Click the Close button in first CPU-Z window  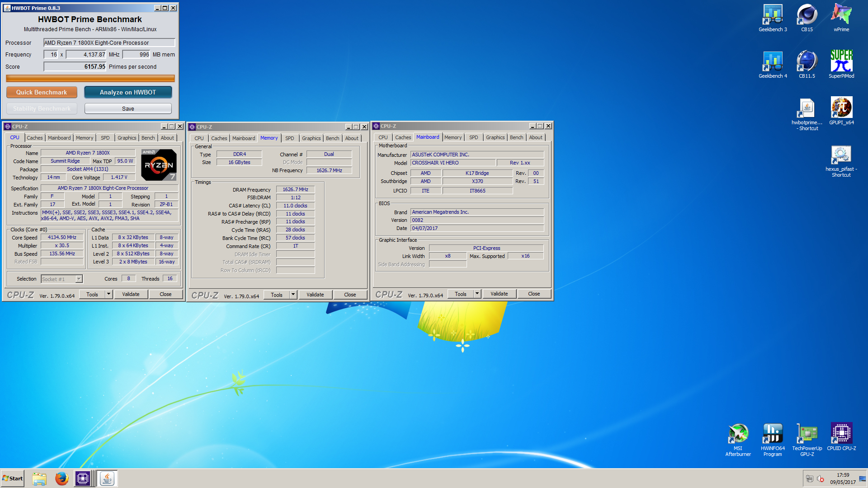(165, 294)
